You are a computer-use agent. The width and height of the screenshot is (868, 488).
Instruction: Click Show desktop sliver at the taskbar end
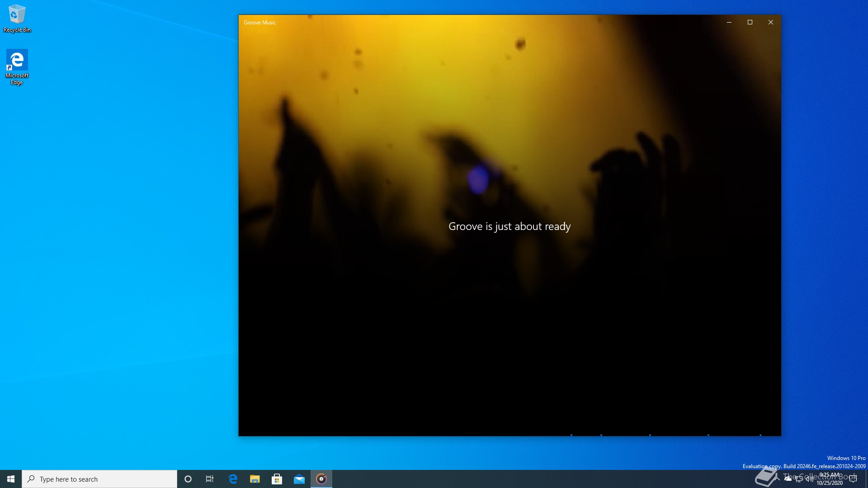(866, 479)
